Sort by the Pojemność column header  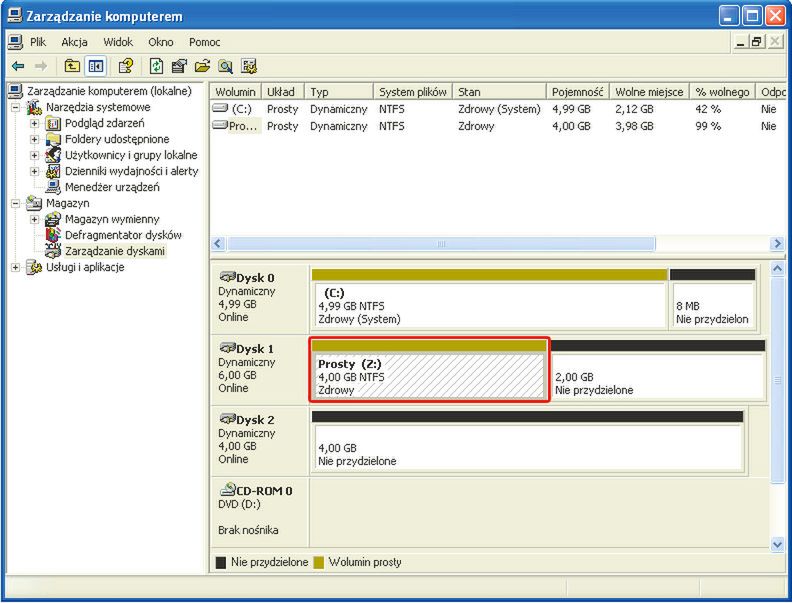(x=576, y=92)
